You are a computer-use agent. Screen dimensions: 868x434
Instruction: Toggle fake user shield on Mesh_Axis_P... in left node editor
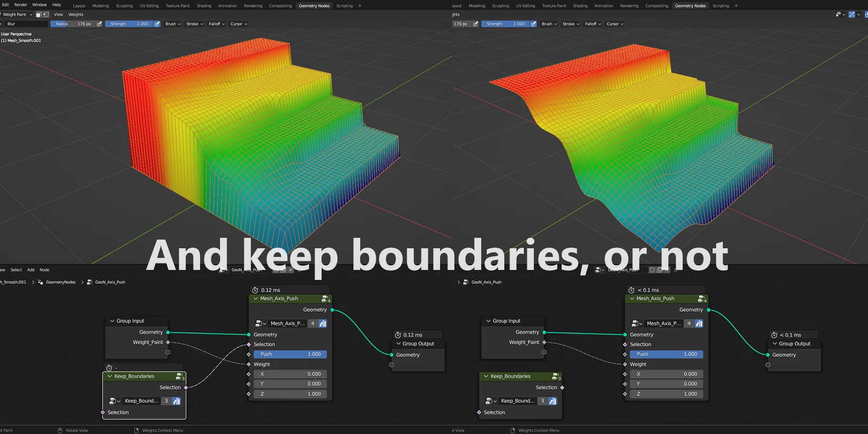pos(323,323)
